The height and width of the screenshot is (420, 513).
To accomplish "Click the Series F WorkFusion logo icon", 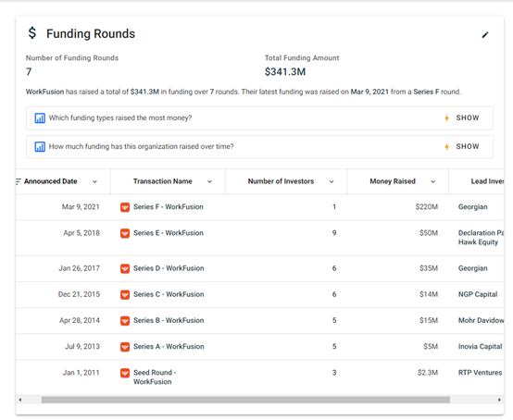I will coord(125,207).
